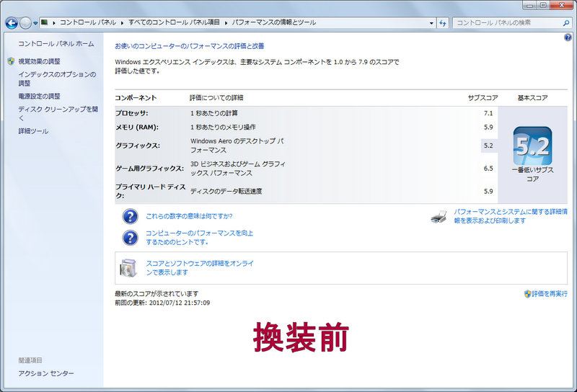
Task: Click the window minimize button
Action: click(x=530, y=5)
